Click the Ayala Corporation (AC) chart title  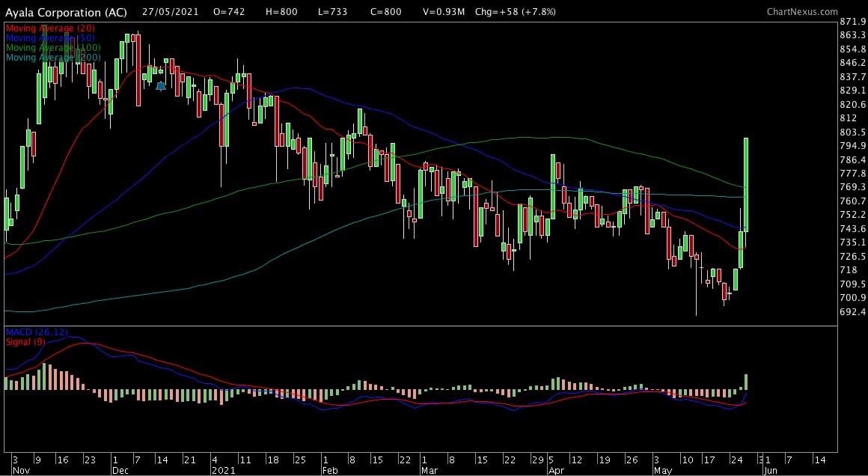66,12
